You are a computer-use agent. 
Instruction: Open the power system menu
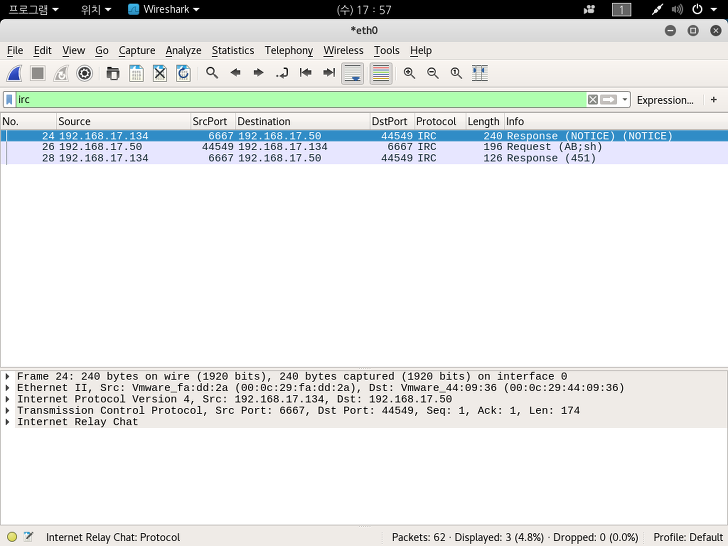tap(704, 9)
